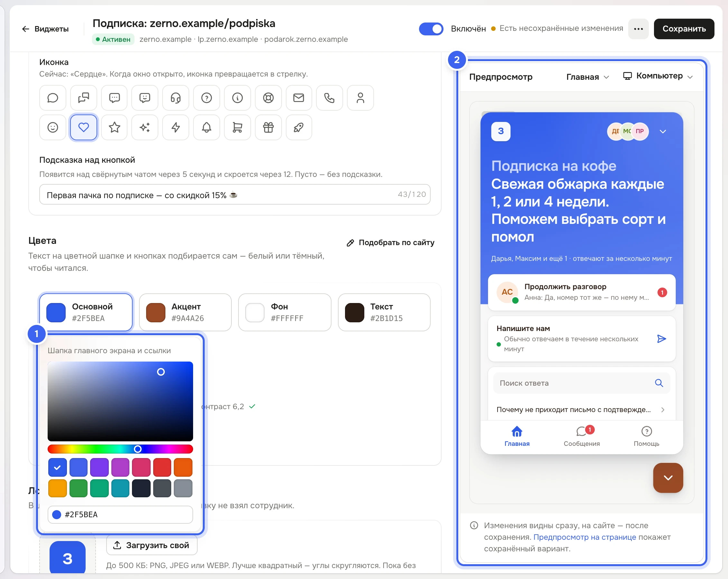Select the lightning bolt icon
Image resolution: width=728 pixels, height=579 pixels.
(x=176, y=128)
